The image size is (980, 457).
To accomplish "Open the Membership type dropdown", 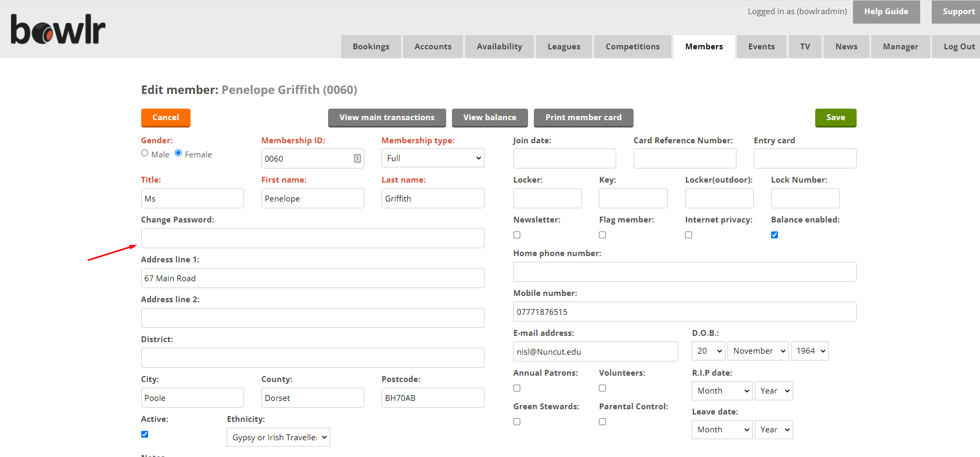I will (433, 158).
